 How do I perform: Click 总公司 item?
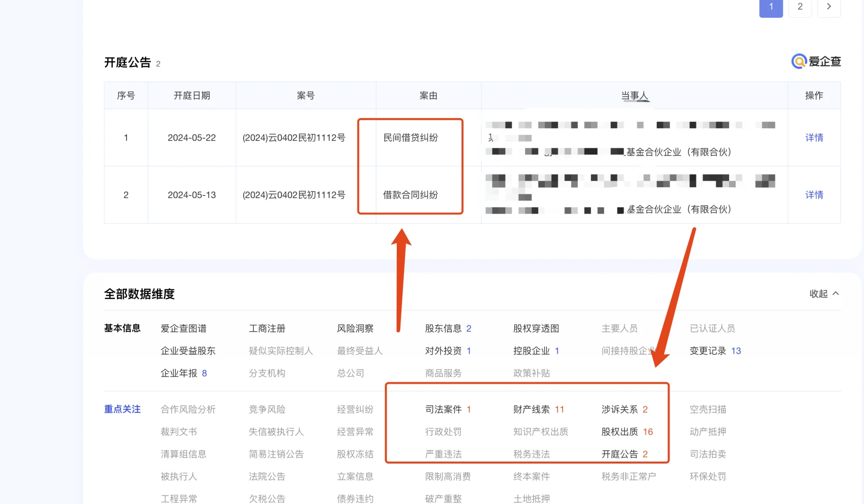(x=351, y=373)
